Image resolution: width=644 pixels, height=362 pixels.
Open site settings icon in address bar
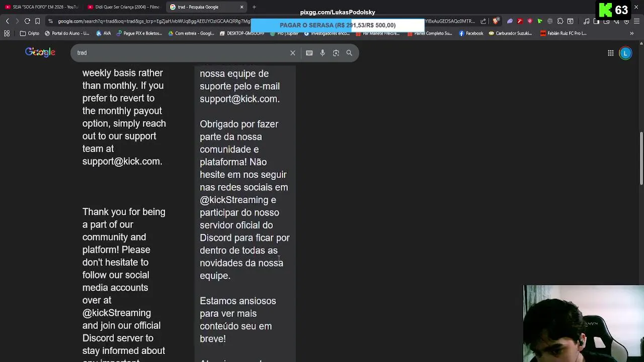(51, 21)
